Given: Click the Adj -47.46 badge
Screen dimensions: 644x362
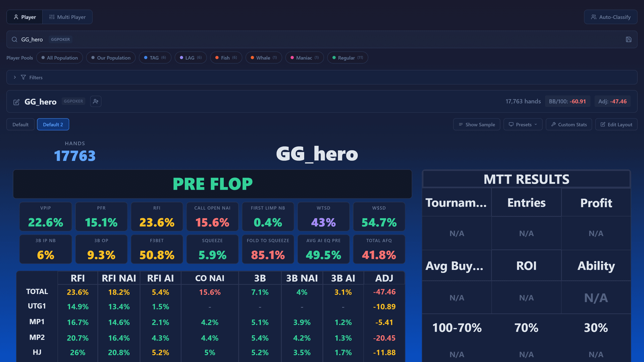Looking at the screenshot, I should tap(612, 101).
